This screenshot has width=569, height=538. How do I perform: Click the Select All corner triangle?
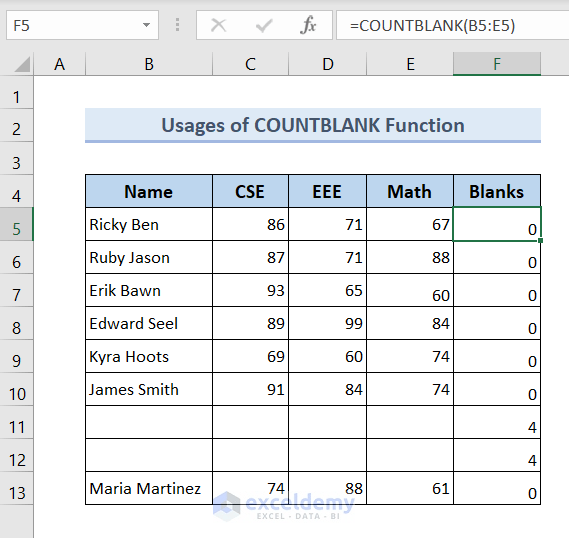[22, 65]
